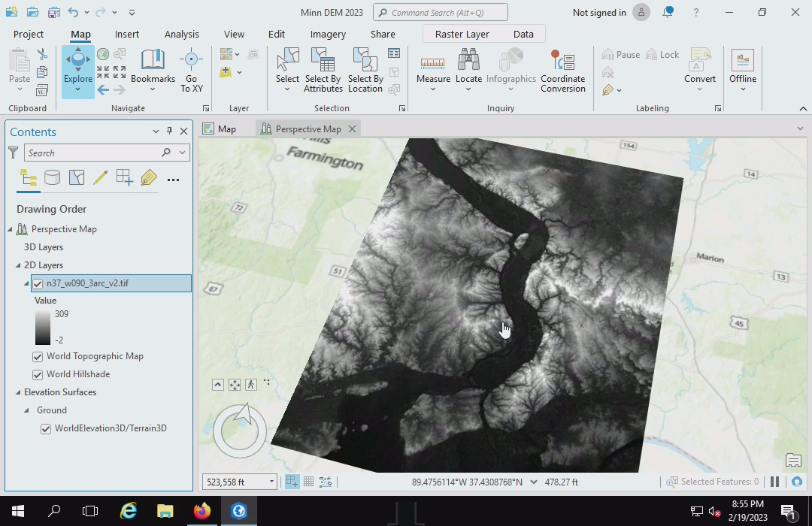Collapse the Elevation Surfaces group

[18, 392]
